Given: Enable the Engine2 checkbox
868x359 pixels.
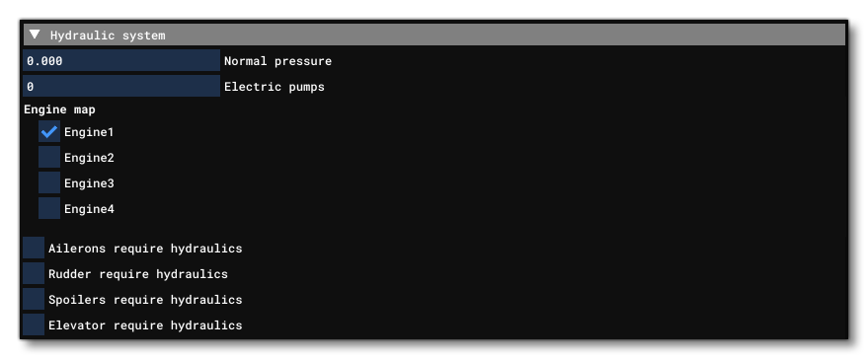Looking at the screenshot, I should click(x=49, y=157).
